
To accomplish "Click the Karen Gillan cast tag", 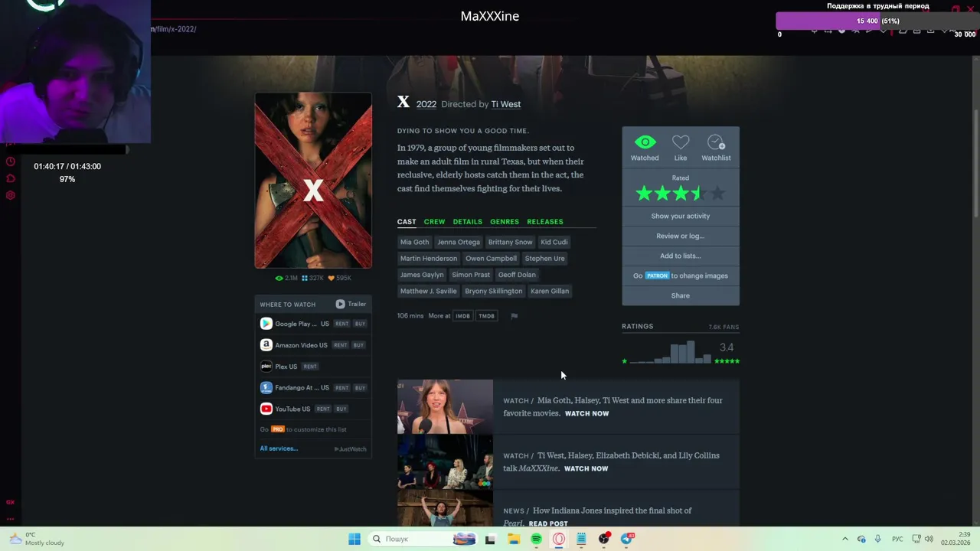I will pyautogui.click(x=550, y=291).
